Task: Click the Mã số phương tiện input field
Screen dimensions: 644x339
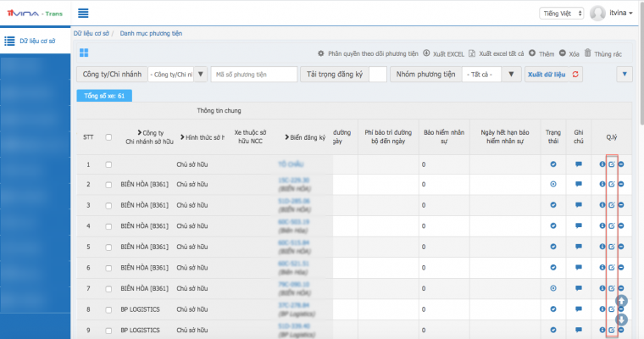Action: (x=253, y=75)
